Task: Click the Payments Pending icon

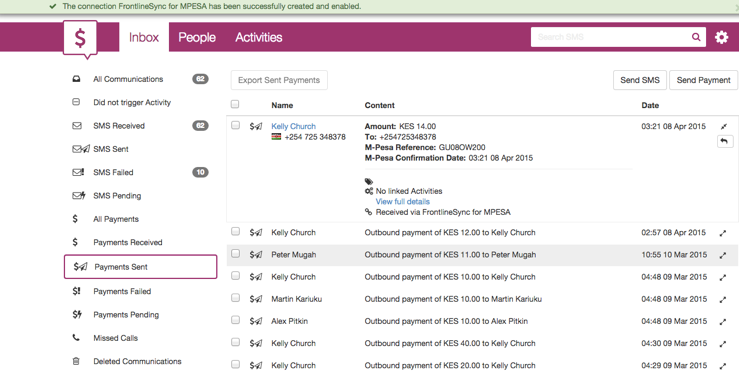Action: click(x=77, y=314)
